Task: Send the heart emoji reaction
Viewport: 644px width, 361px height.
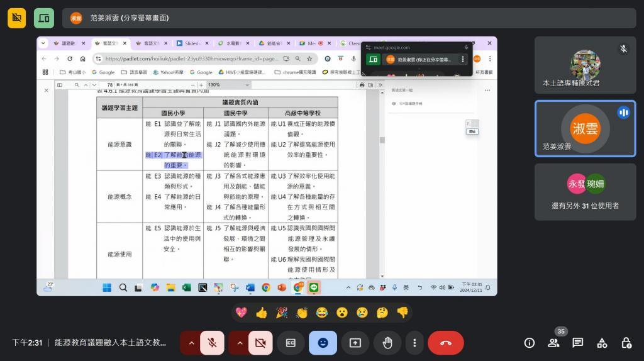Action: (241, 313)
